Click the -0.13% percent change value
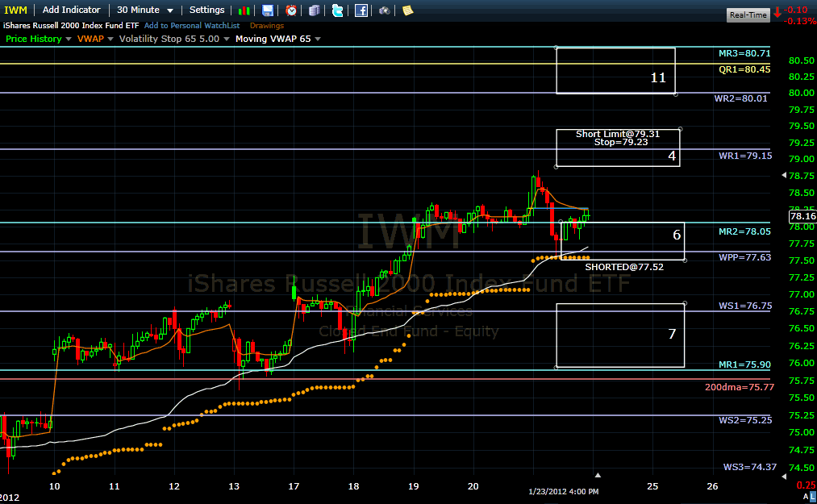This screenshot has width=817, height=504. [x=800, y=21]
